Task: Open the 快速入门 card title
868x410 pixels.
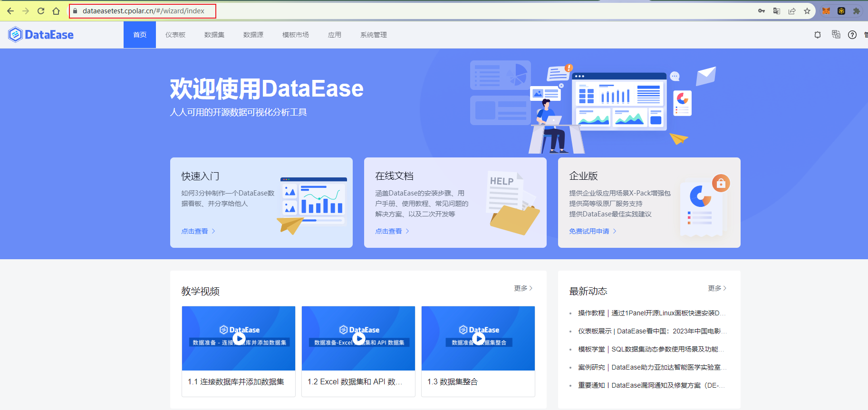Action: click(x=200, y=176)
